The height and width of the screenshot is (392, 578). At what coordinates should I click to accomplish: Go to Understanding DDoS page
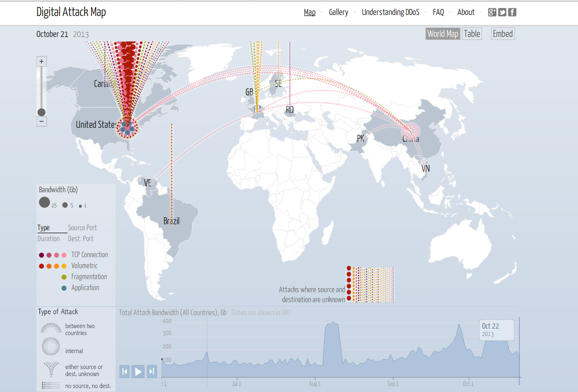point(390,12)
